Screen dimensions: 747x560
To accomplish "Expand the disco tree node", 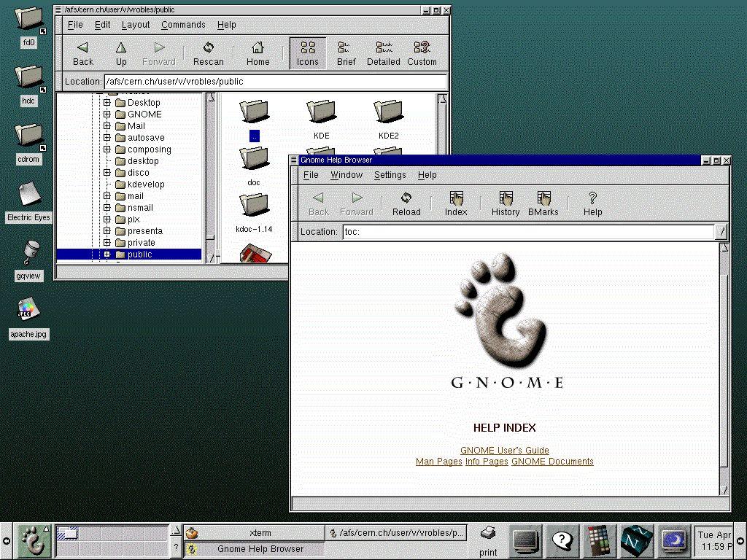I will (x=107, y=172).
